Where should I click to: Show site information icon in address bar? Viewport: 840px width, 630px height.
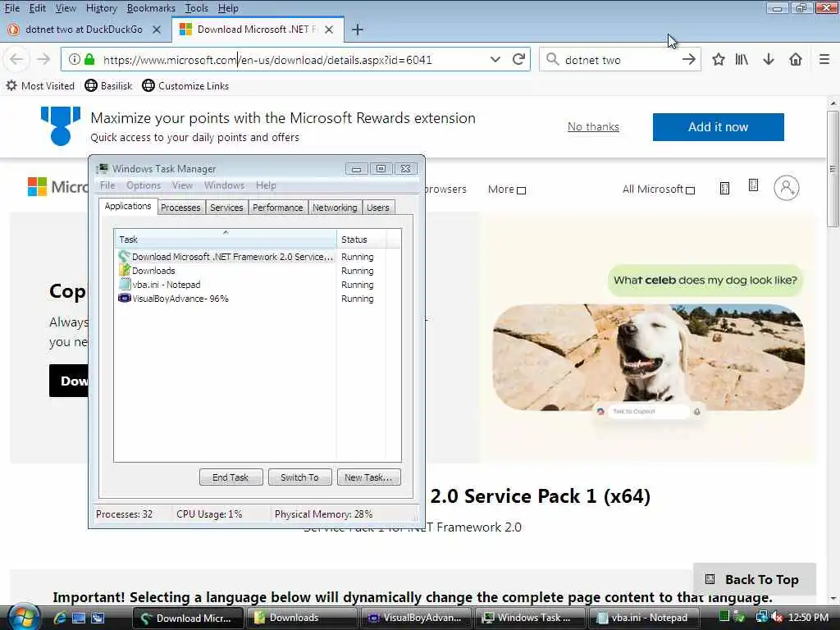(x=75, y=59)
